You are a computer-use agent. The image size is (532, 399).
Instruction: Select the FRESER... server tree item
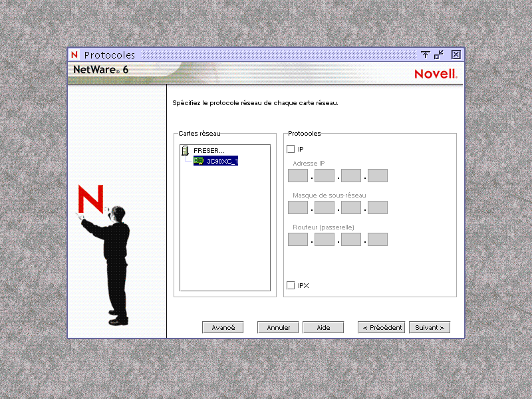pyautogui.click(x=209, y=151)
